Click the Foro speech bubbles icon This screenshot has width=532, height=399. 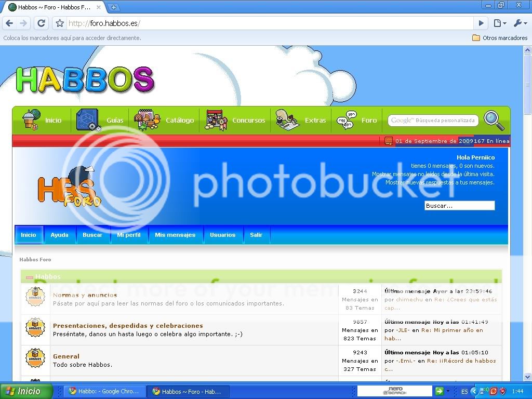(347, 121)
